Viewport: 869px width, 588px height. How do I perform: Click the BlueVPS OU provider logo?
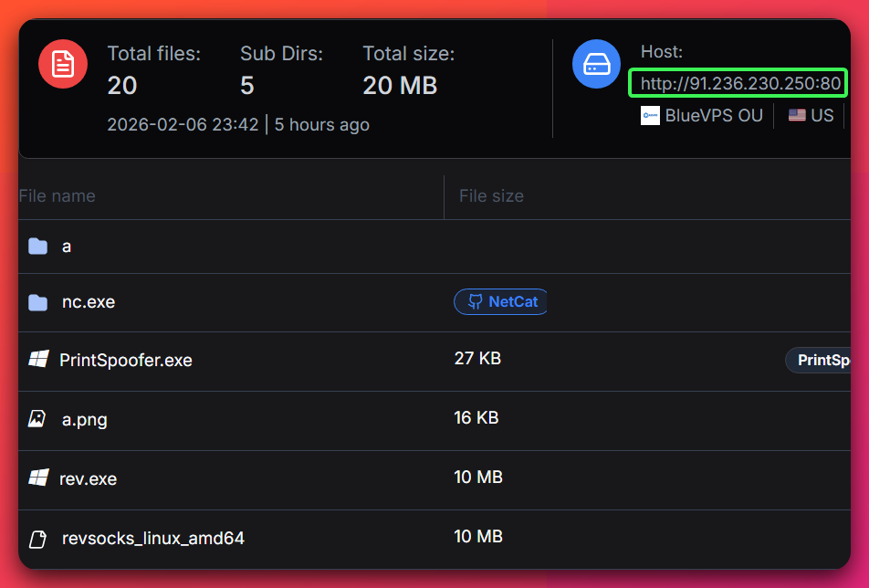point(650,116)
